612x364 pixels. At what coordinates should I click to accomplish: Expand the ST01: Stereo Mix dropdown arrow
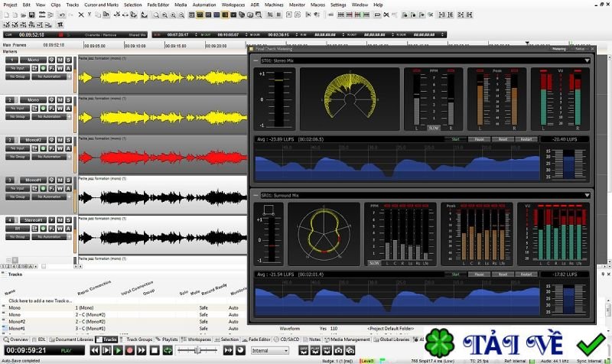587,61
